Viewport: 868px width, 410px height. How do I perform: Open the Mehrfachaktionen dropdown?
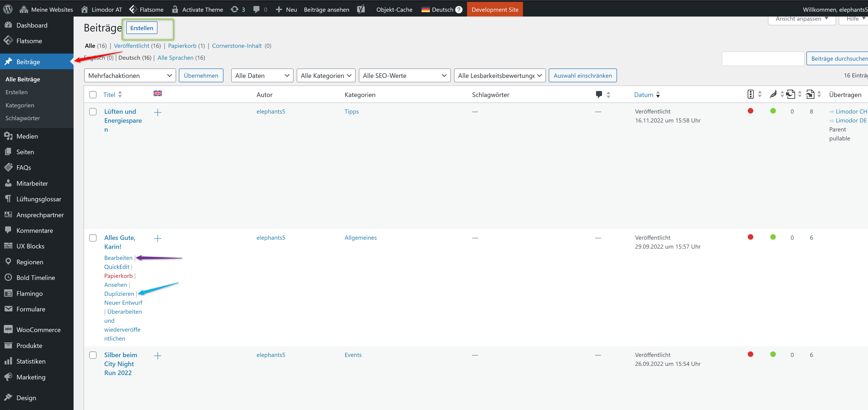pos(130,75)
